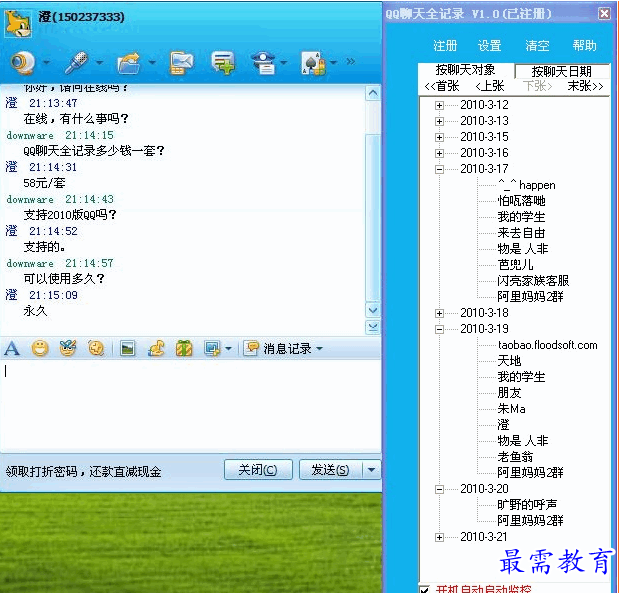Image resolution: width=621 pixels, height=593 pixels.
Task: Send a gift box icon
Action: point(184,349)
